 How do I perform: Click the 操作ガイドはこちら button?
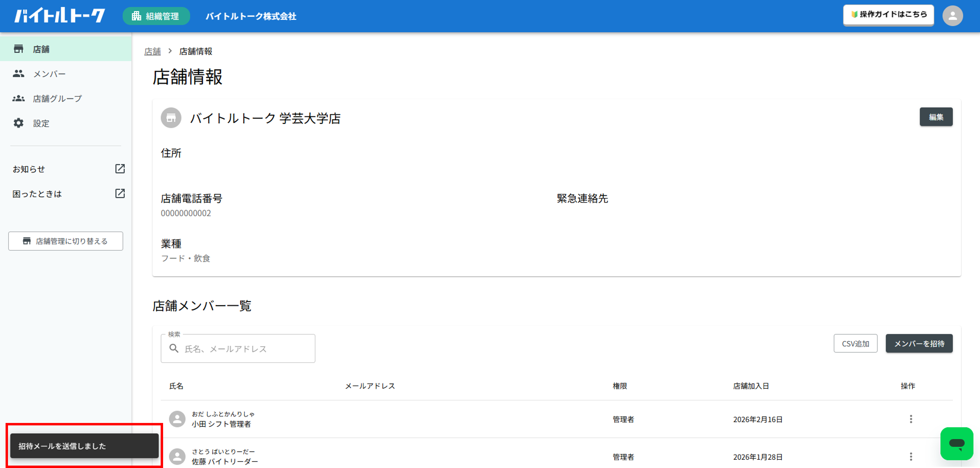888,15
